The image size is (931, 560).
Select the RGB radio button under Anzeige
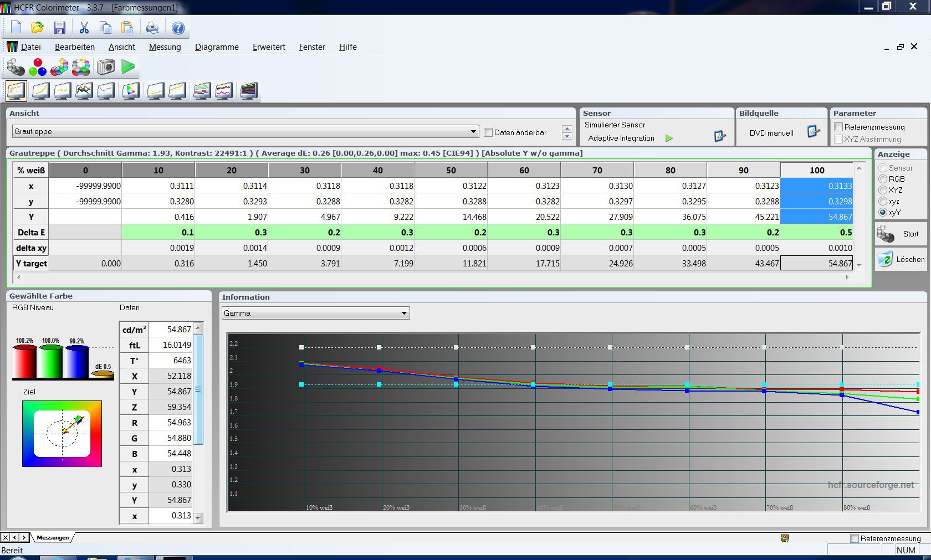tap(883, 179)
